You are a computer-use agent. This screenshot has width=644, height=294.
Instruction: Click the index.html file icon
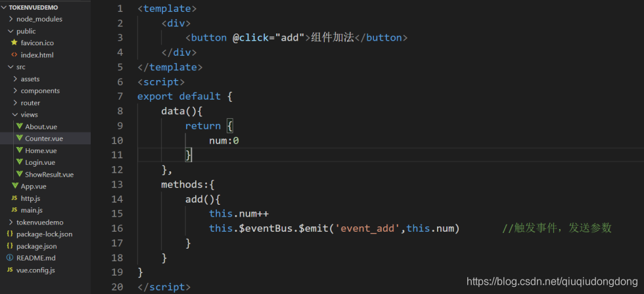[x=14, y=55]
